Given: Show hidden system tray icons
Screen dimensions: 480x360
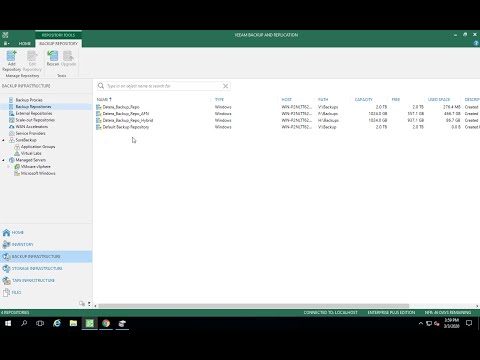Looking at the screenshot, I should pos(421,323).
